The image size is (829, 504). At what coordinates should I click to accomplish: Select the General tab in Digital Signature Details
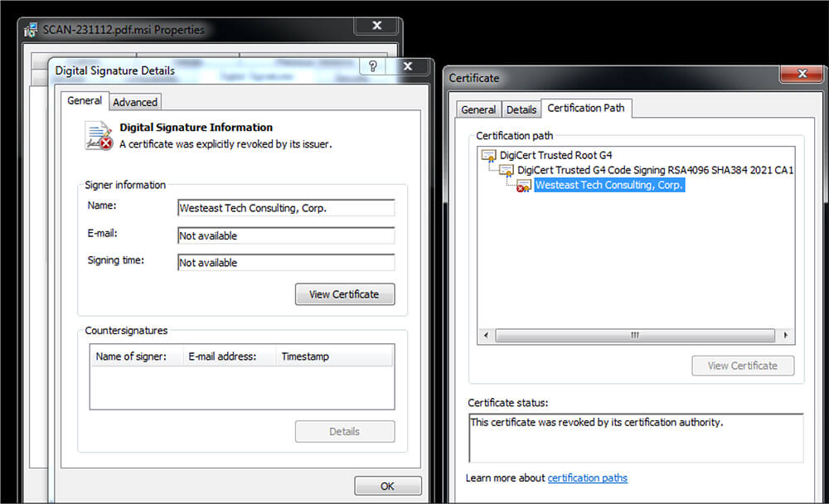click(x=85, y=100)
